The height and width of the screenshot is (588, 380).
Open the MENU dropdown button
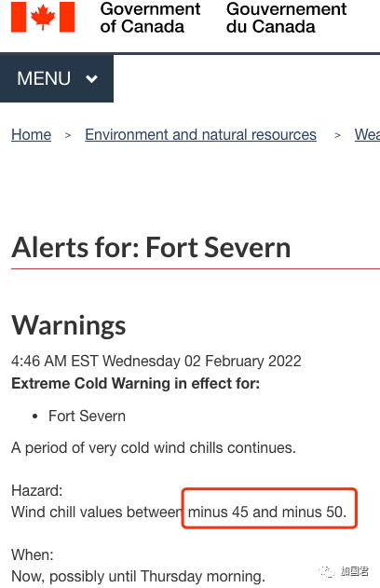57,78
